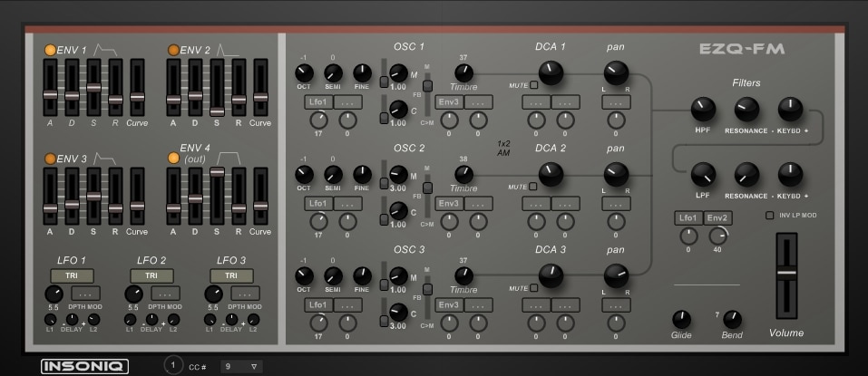Click the circled 1 button beside CC #

[x=173, y=365]
